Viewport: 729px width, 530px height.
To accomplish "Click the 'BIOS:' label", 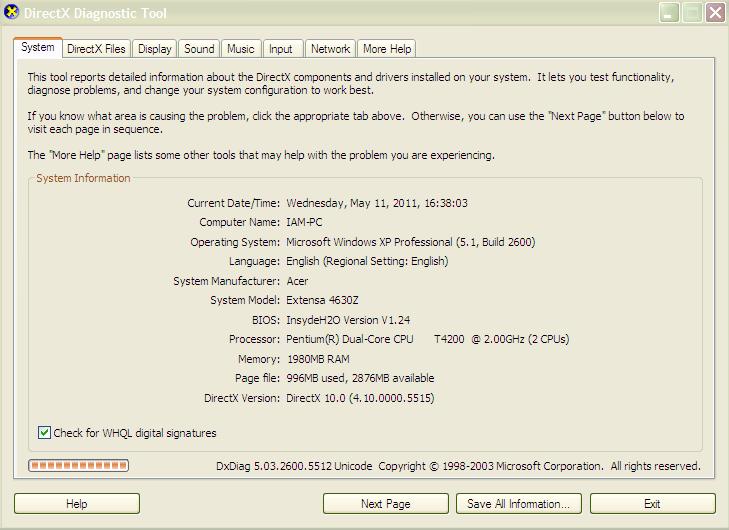I will pos(266,320).
